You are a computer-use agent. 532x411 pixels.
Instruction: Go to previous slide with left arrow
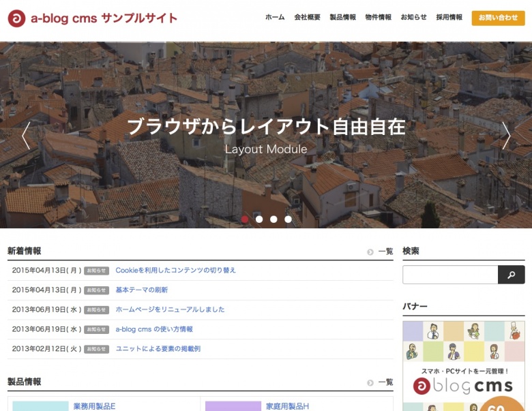click(x=26, y=136)
